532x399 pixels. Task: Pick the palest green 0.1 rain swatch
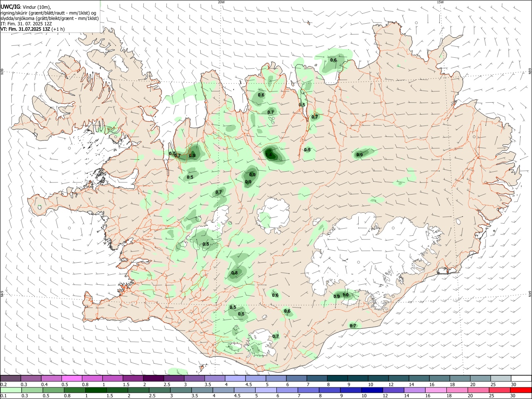click(x=10, y=390)
